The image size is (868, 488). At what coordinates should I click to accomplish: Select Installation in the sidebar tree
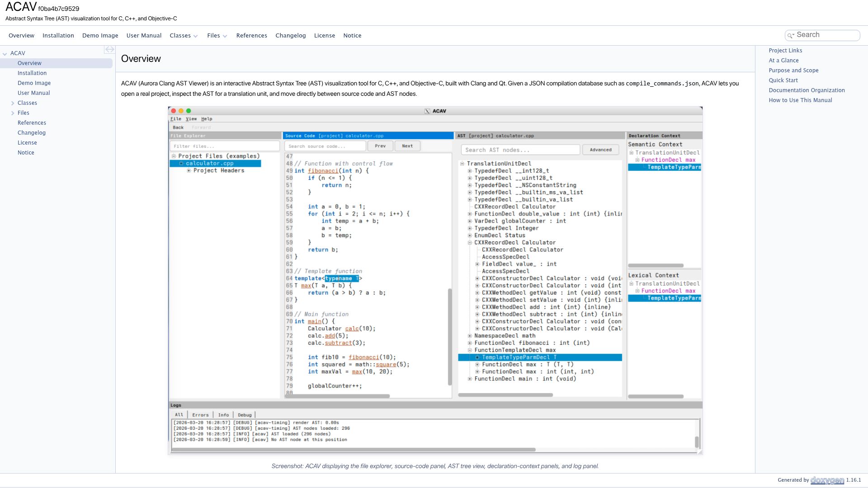pos(32,73)
